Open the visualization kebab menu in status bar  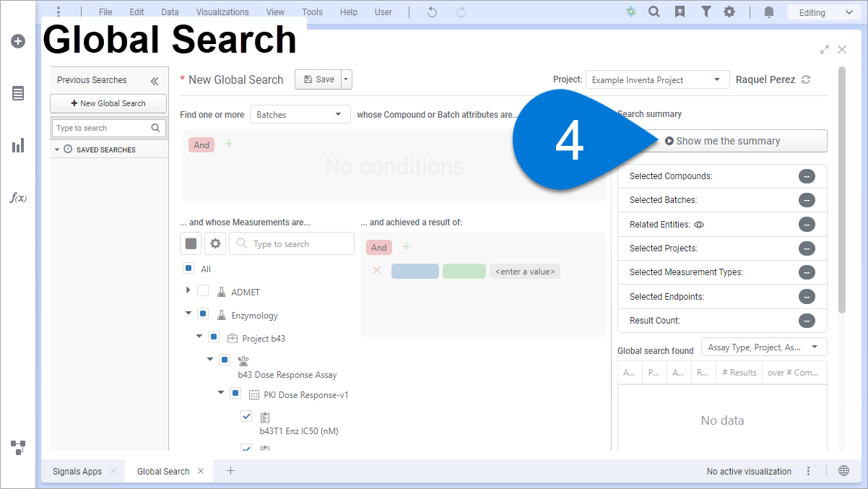(x=809, y=471)
